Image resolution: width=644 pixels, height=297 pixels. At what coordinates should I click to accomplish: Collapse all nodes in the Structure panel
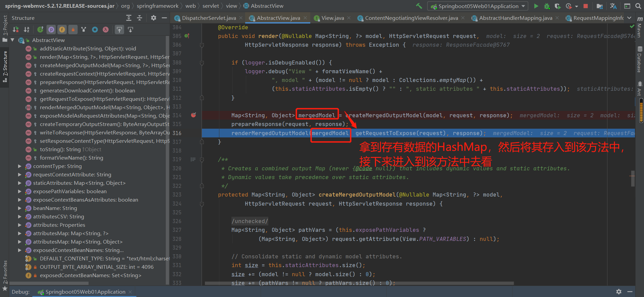coord(140,18)
